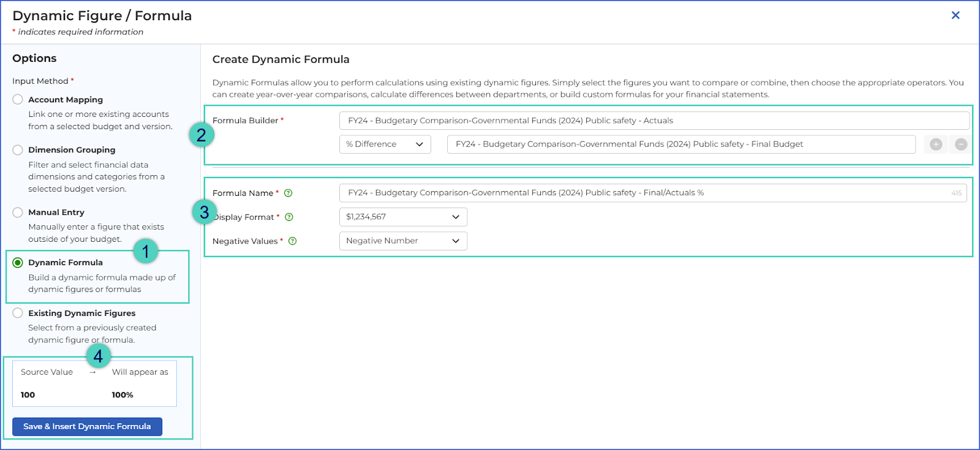Screen dimensions: 980x450
Task: Click the Formula Name text field
Action: click(653, 193)
